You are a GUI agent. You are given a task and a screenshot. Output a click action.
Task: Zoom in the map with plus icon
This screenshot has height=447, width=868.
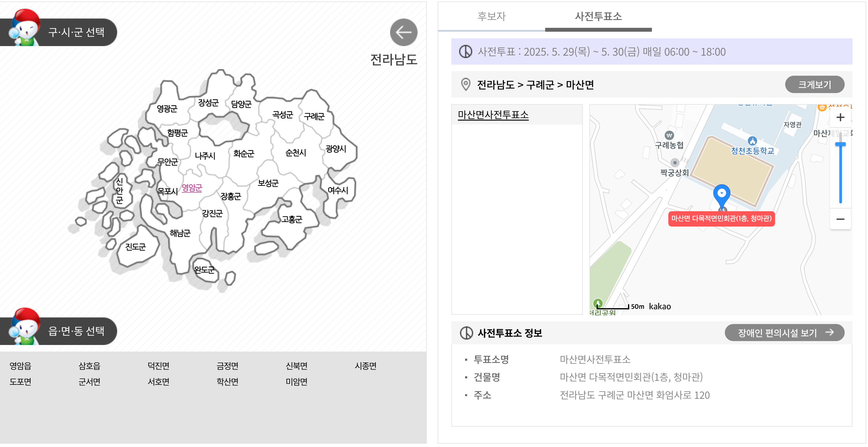(840, 117)
